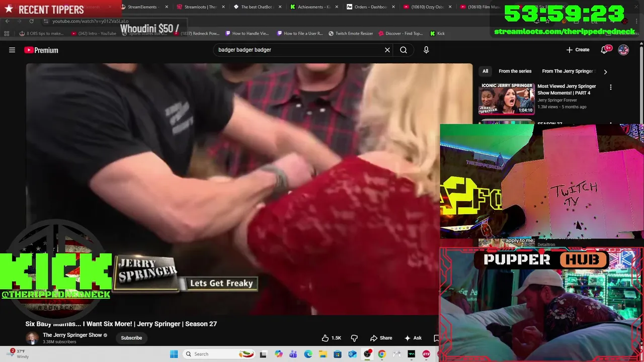The image size is (644, 362).
Task: Start voice search with microphone
Action: pos(426,50)
